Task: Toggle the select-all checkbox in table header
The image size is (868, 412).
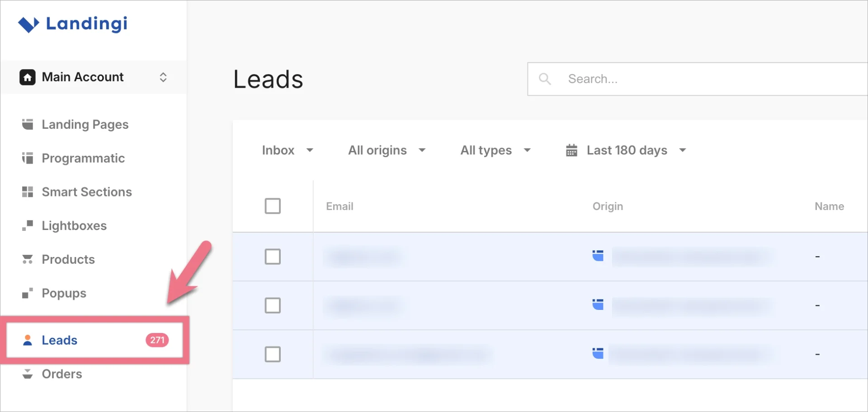Action: tap(273, 206)
